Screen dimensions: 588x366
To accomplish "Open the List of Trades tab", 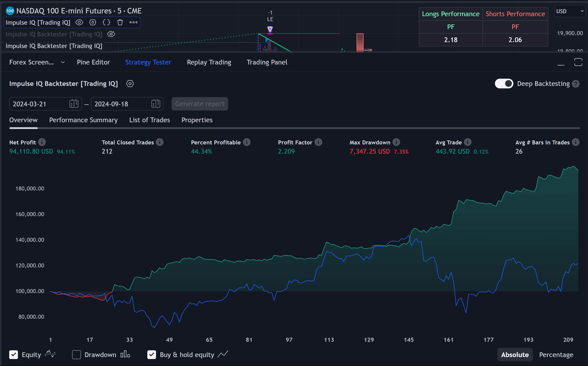I will (150, 120).
